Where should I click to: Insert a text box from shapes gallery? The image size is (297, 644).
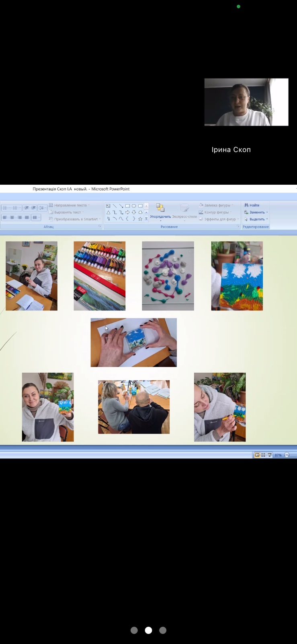tap(108, 206)
